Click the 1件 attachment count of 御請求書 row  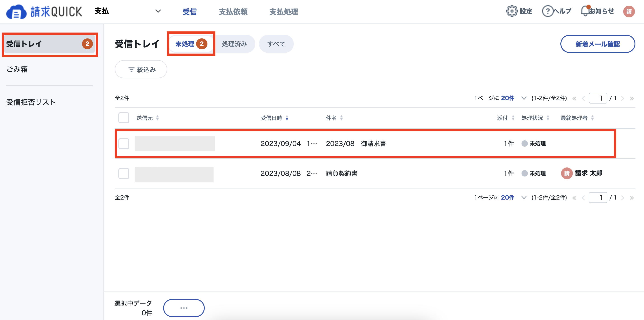click(x=509, y=144)
